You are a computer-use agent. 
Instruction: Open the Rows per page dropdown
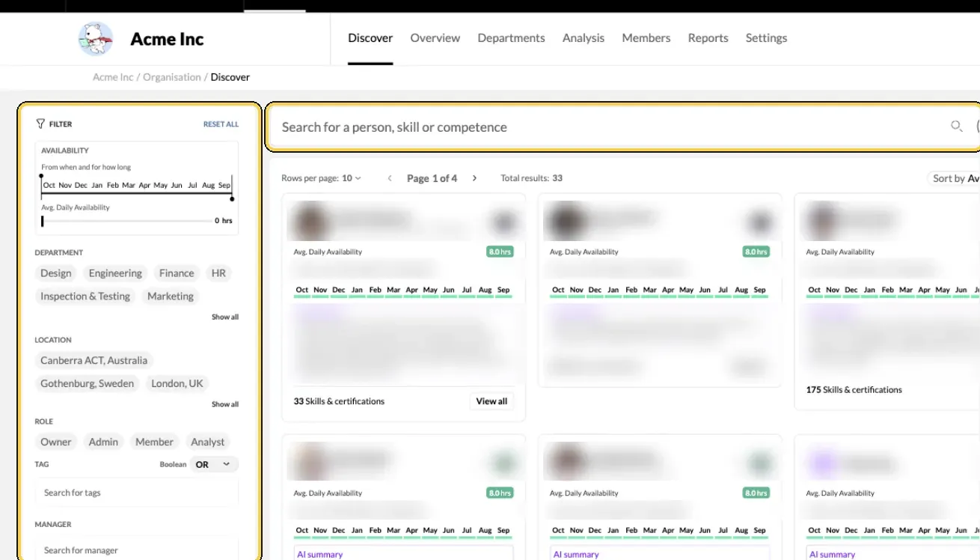tap(352, 178)
